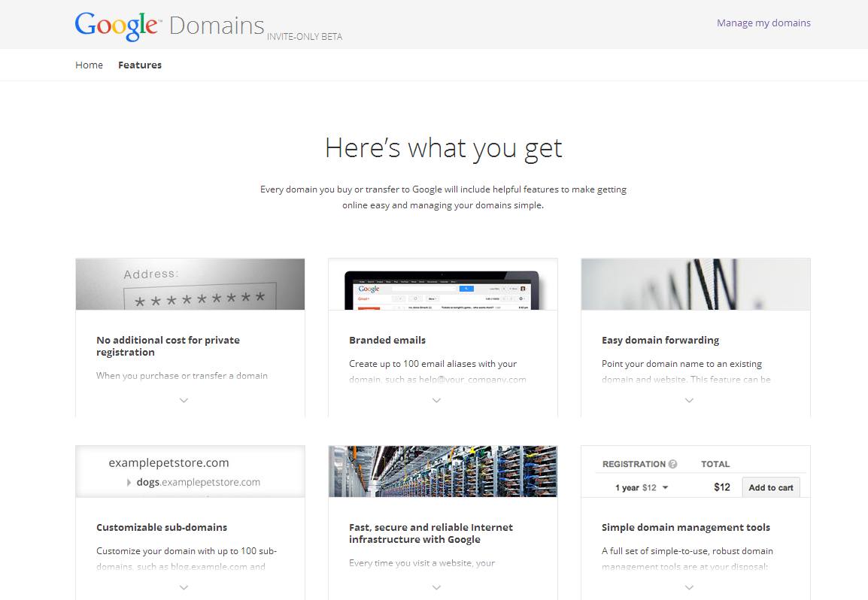Click the Branded emails heading
This screenshot has width=868, height=600.
tap(387, 340)
